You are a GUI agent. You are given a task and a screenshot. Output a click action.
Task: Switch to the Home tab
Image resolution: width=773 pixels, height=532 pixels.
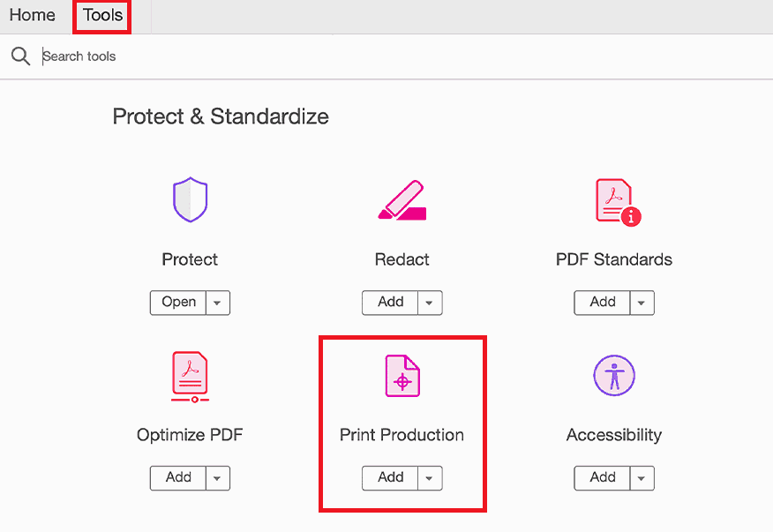(x=32, y=15)
